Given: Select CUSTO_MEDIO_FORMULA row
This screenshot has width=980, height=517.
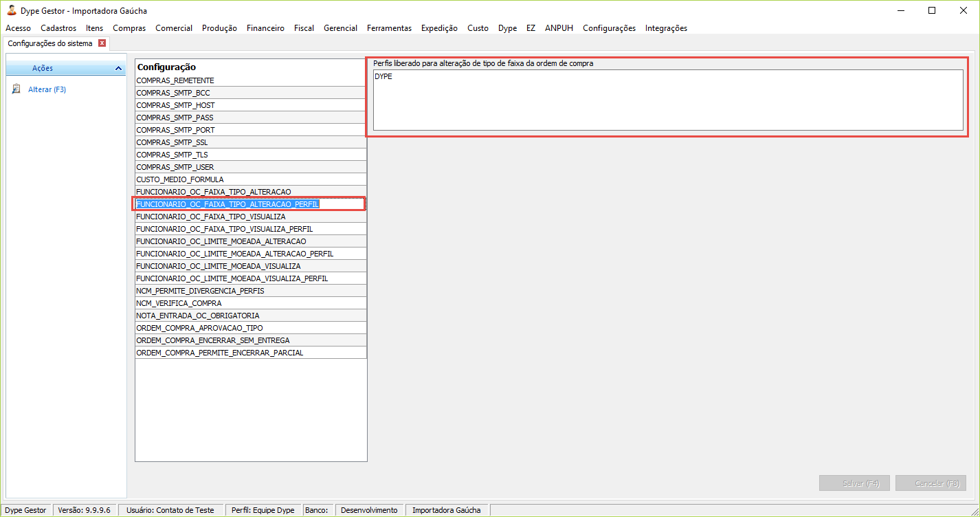Looking at the screenshot, I should click(250, 179).
